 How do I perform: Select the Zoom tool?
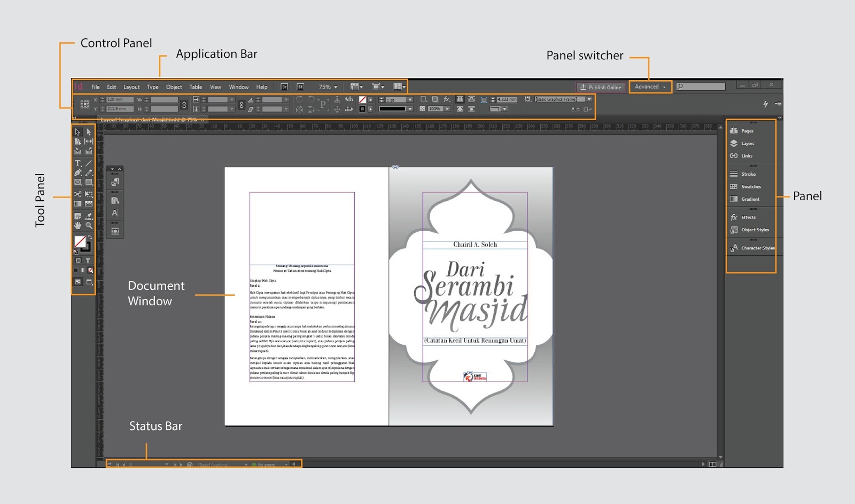click(x=89, y=226)
